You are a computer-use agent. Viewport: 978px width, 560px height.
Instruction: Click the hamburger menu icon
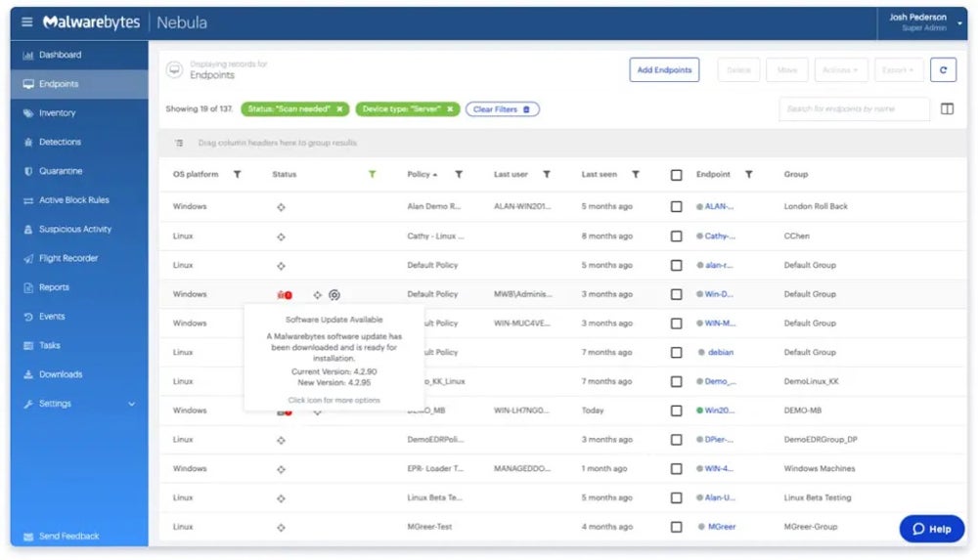point(27,22)
